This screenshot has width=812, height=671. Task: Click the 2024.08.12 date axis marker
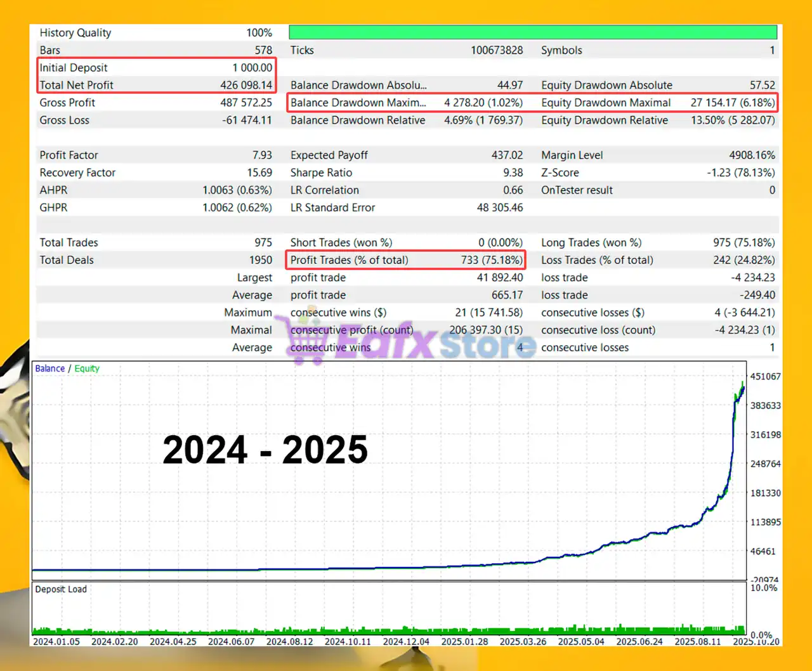pyautogui.click(x=289, y=641)
